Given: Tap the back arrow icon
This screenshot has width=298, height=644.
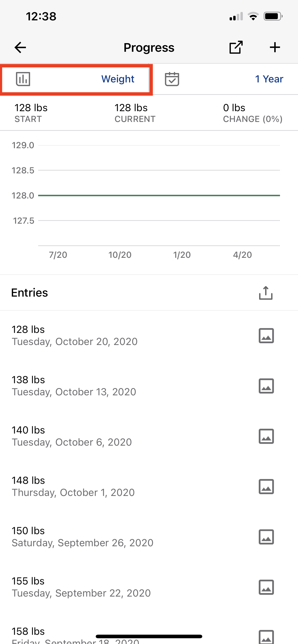Looking at the screenshot, I should click(x=20, y=47).
